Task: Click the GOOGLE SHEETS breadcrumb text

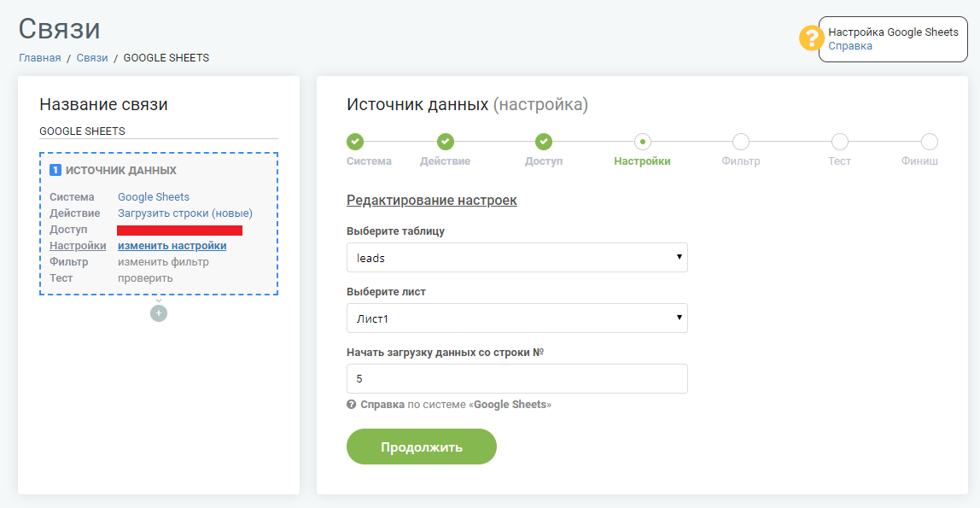Action: click(166, 57)
